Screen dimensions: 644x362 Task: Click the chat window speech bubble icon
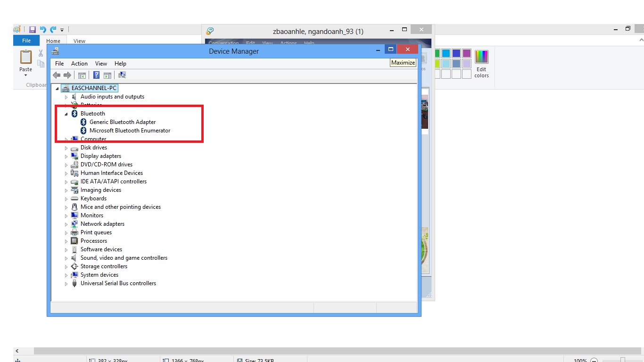click(210, 31)
